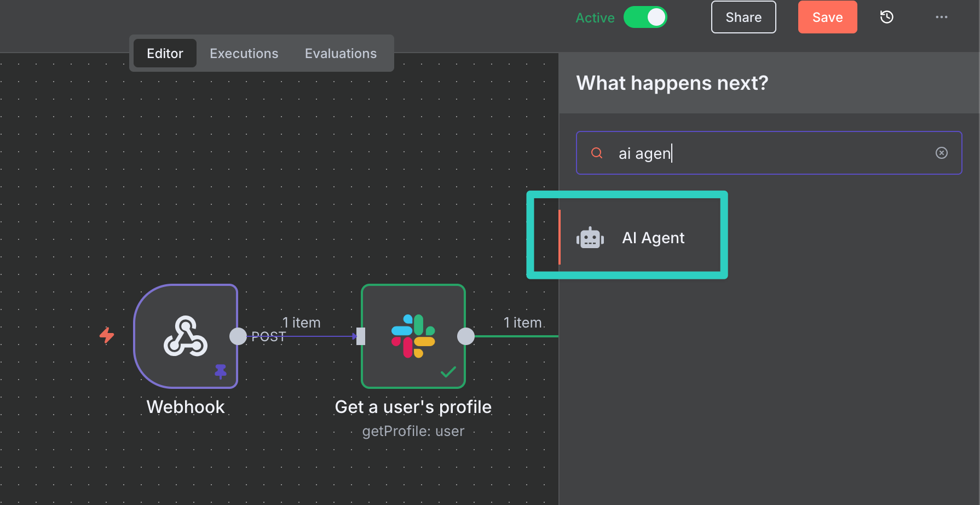Select the Slack node icon

413,336
